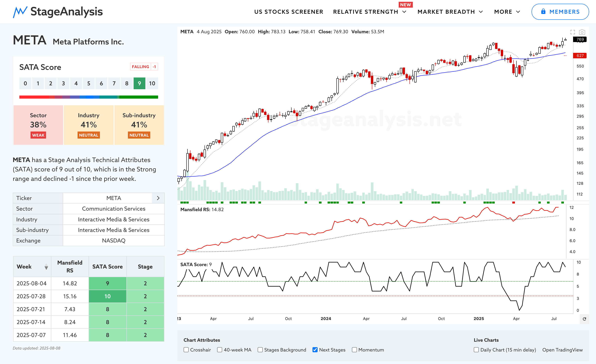The height and width of the screenshot is (364, 596).
Task: Click the NASDAQ exchange cell
Action: pos(114,241)
